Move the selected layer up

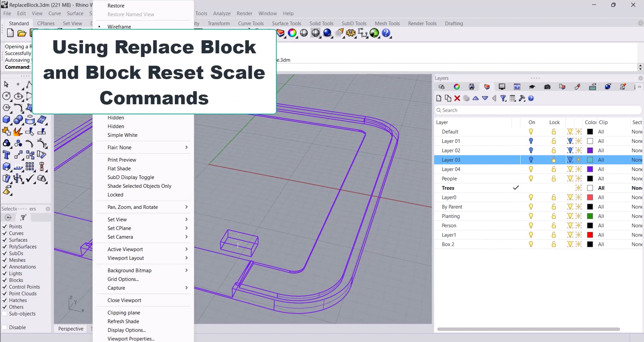click(476, 98)
